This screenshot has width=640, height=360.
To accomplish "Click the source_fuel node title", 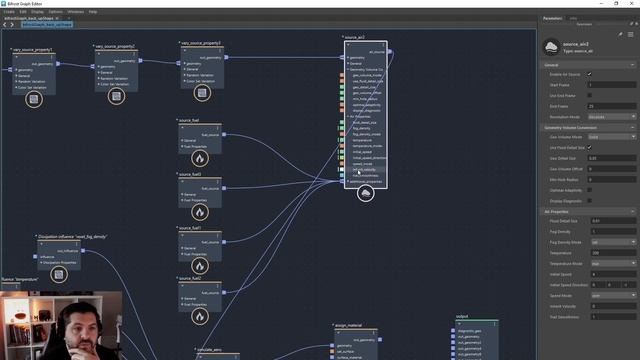I will point(189,120).
